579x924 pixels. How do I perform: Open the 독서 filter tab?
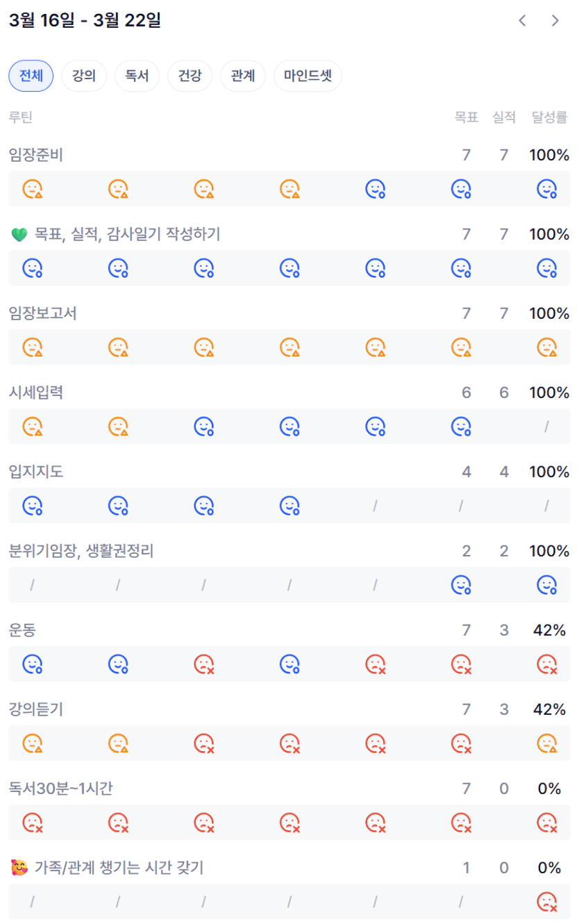[x=137, y=76]
